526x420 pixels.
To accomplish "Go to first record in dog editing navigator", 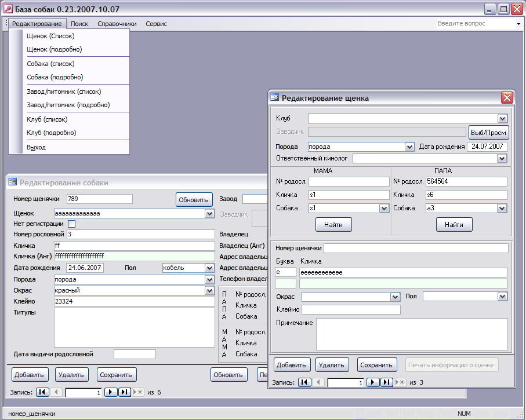I will [x=42, y=392].
